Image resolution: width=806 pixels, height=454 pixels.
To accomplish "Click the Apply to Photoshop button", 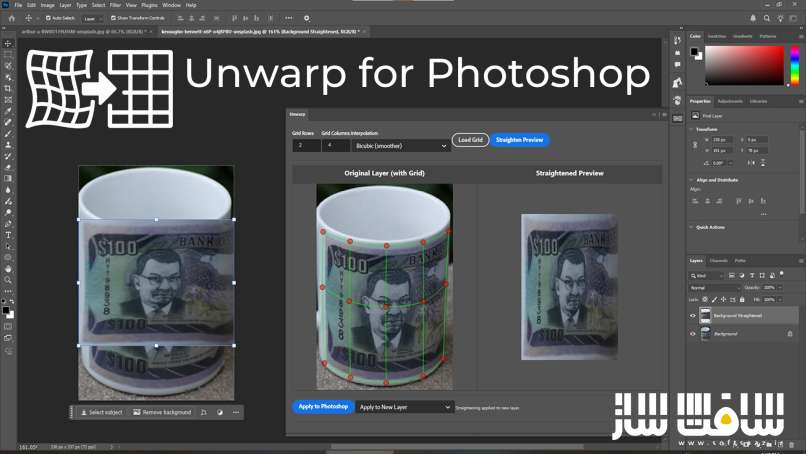I will (323, 407).
